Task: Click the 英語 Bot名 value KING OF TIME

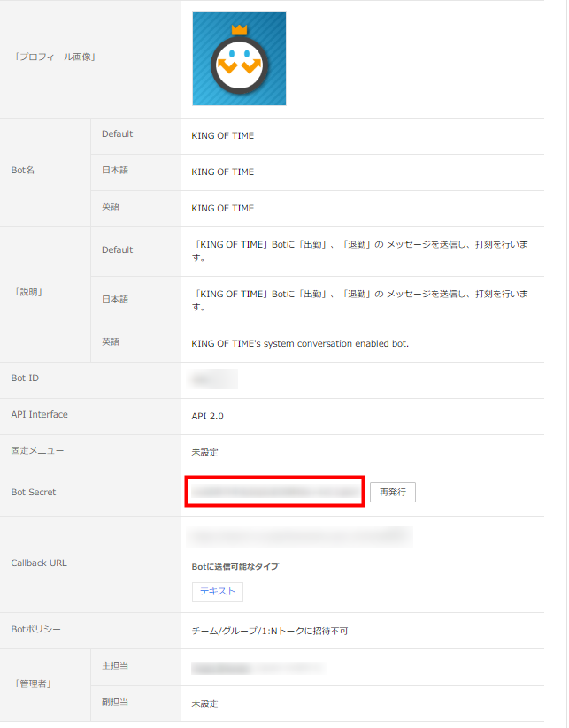Action: (223, 209)
